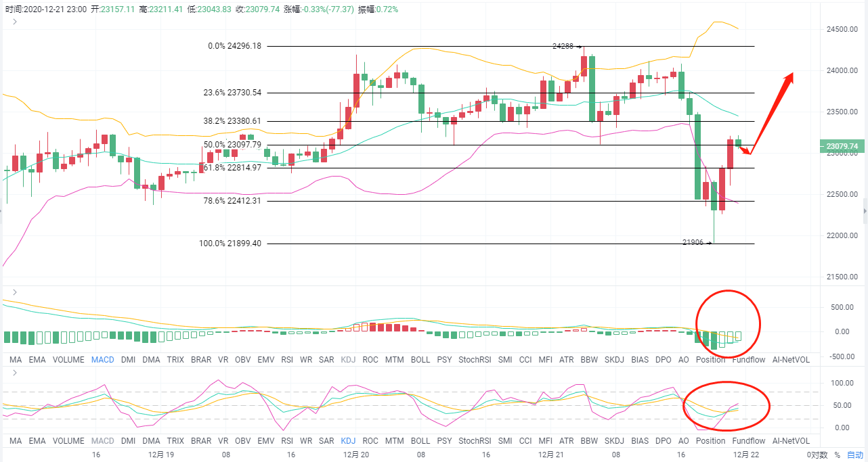Select SAR in the MACD panel's indicator row

(326, 360)
